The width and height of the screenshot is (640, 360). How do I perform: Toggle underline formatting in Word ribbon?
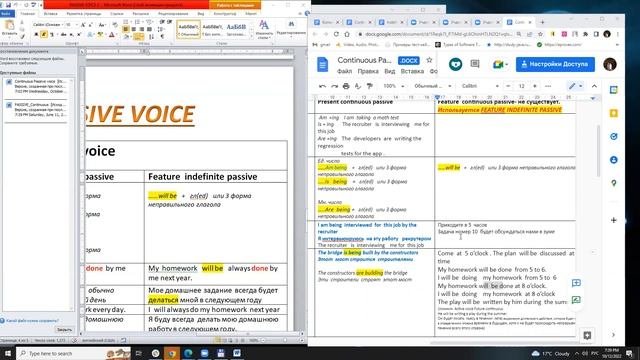pyautogui.click(x=52, y=35)
